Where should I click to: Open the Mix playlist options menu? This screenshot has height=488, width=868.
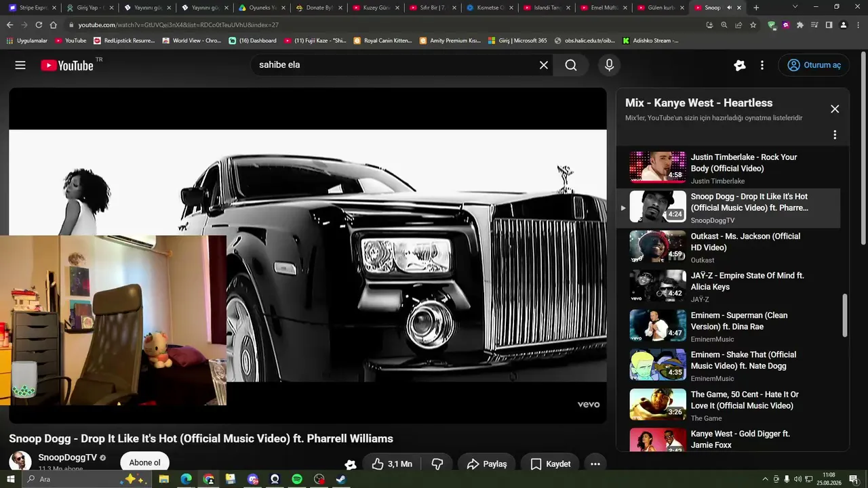[x=835, y=135]
